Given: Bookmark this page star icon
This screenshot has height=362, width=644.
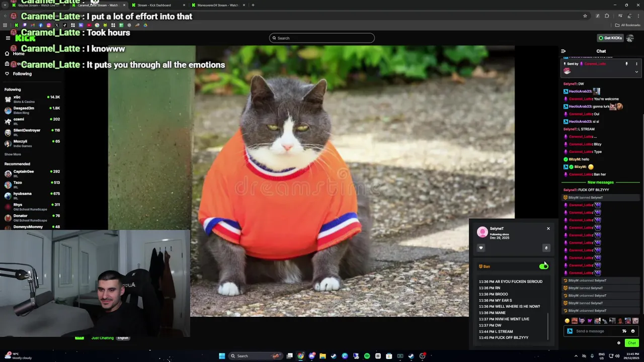Looking at the screenshot, I should point(585,16).
